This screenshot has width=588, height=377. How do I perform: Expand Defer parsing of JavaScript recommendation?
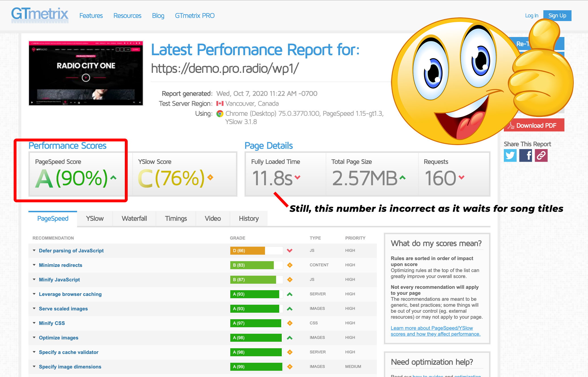click(x=71, y=251)
